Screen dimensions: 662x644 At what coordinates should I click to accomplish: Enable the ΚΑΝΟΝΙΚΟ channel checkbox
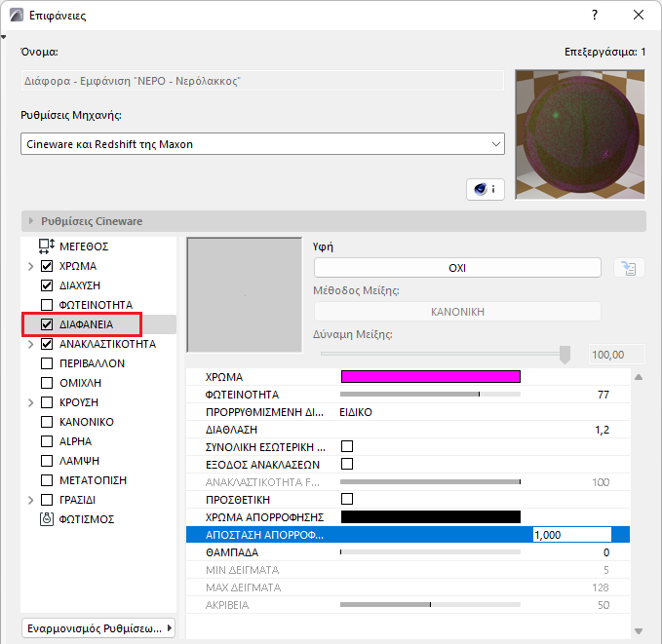pos(47,422)
